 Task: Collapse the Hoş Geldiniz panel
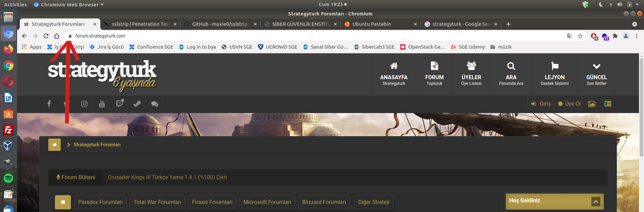pyautogui.click(x=596, y=202)
